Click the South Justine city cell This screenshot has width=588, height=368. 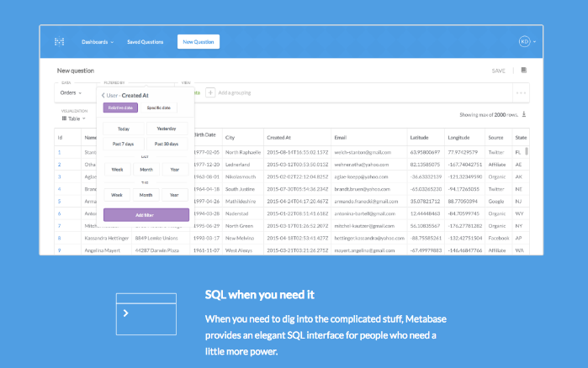[x=240, y=189]
